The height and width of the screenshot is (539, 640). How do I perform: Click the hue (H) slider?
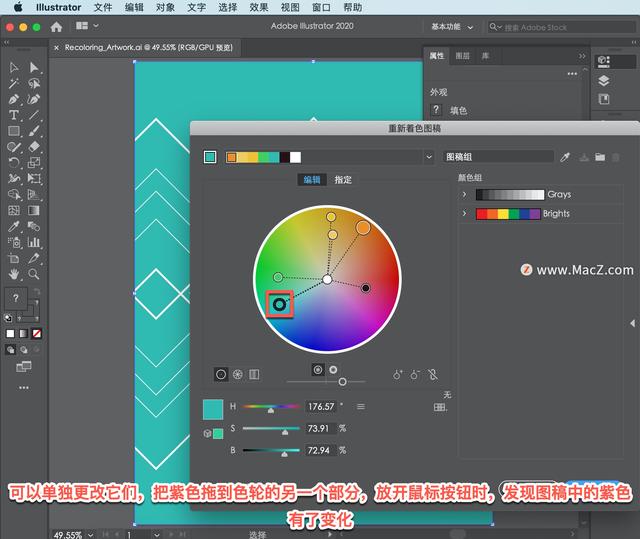270,407
